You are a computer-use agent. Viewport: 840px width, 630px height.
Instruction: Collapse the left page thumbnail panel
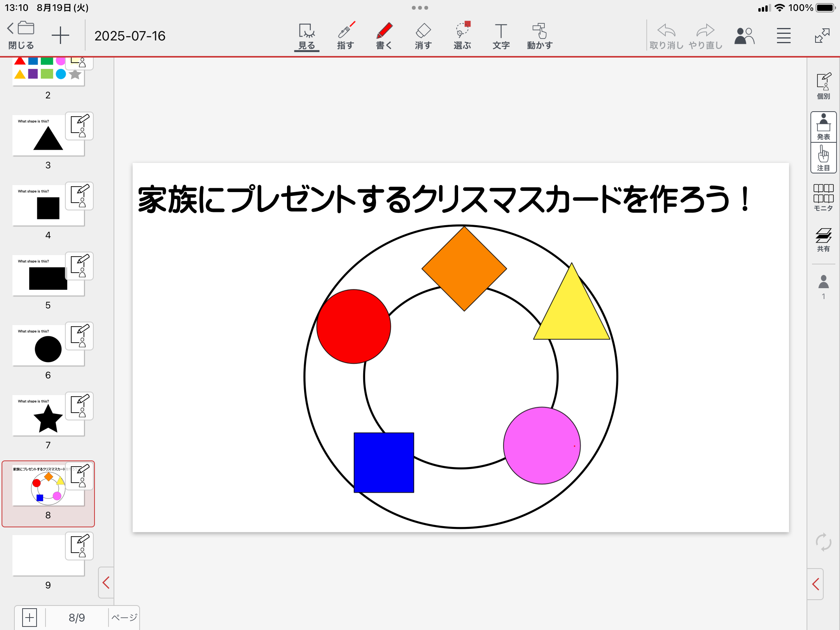tap(106, 583)
